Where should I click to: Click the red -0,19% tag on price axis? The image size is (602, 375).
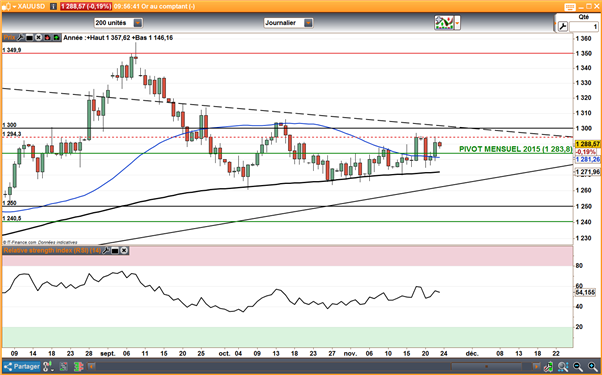[585, 152]
